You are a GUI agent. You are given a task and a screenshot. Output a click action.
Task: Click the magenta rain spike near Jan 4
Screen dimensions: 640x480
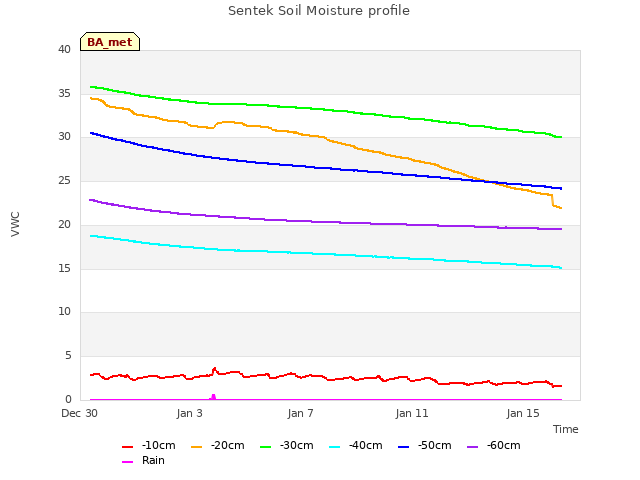pos(213,397)
